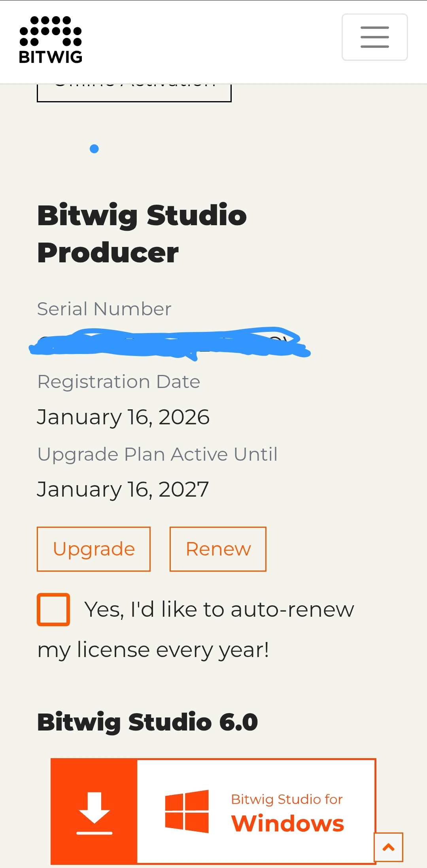Image resolution: width=427 pixels, height=868 pixels.
Task: Click the January 16, 2026 date
Action: tap(123, 416)
